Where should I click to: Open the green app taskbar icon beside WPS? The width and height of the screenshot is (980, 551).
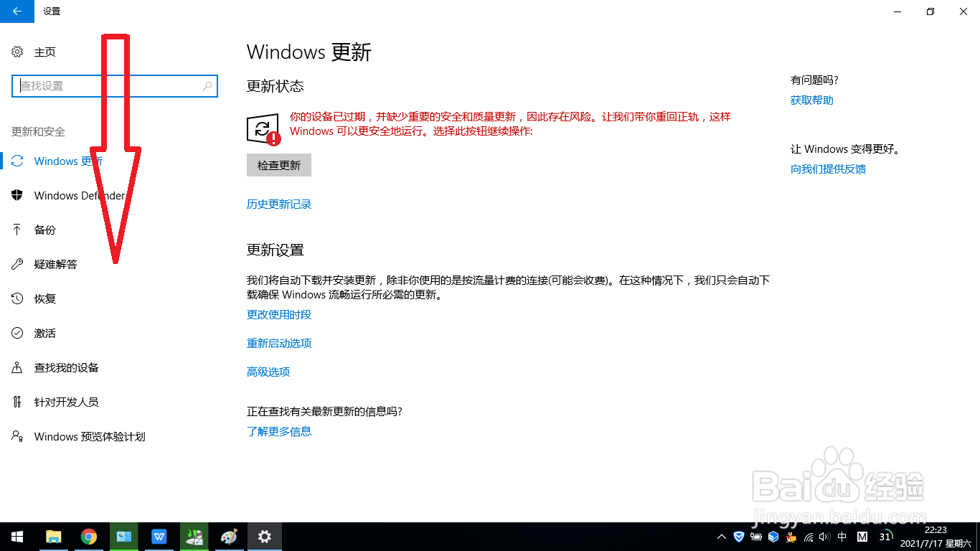click(x=194, y=537)
